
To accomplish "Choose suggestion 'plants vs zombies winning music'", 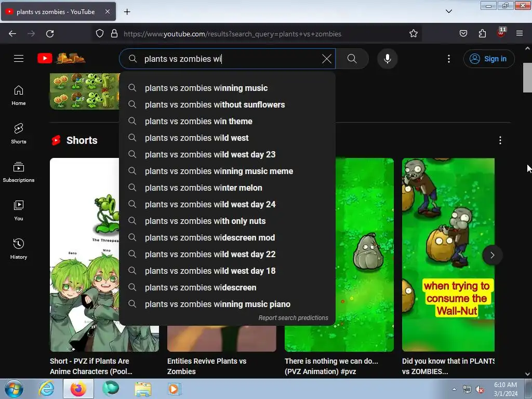I will tap(228, 88).
